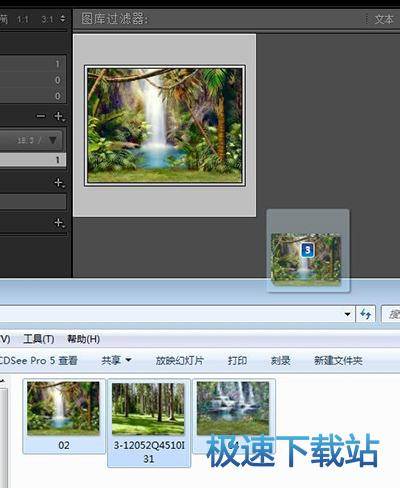The width and height of the screenshot is (400, 488).
Task: Click 打印 in Explorer toolbar
Action: (237, 360)
